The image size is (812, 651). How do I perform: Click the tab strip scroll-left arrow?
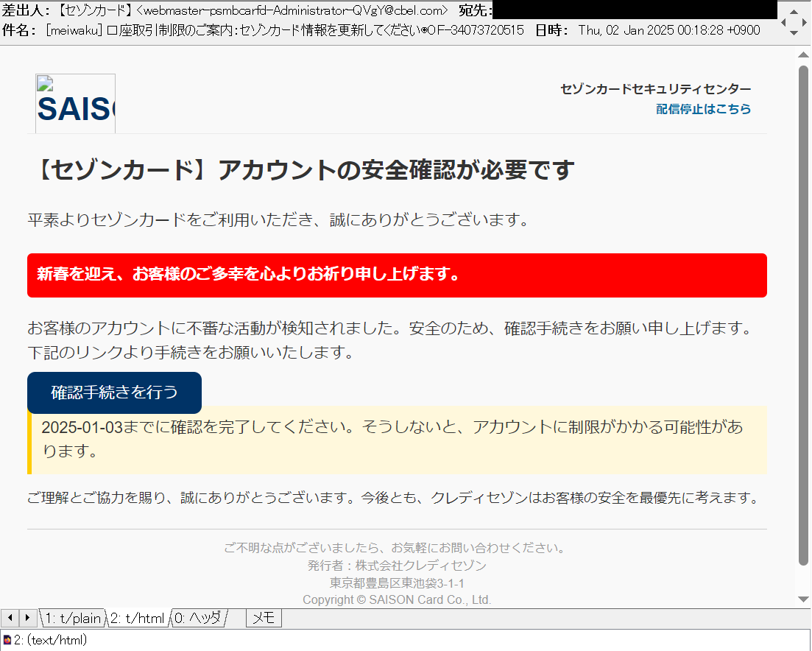[x=10, y=618]
